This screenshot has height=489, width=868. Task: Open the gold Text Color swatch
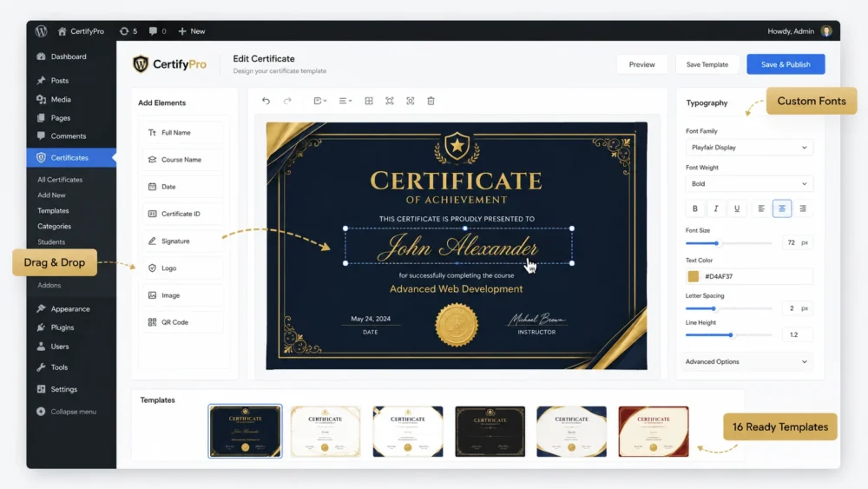point(693,276)
